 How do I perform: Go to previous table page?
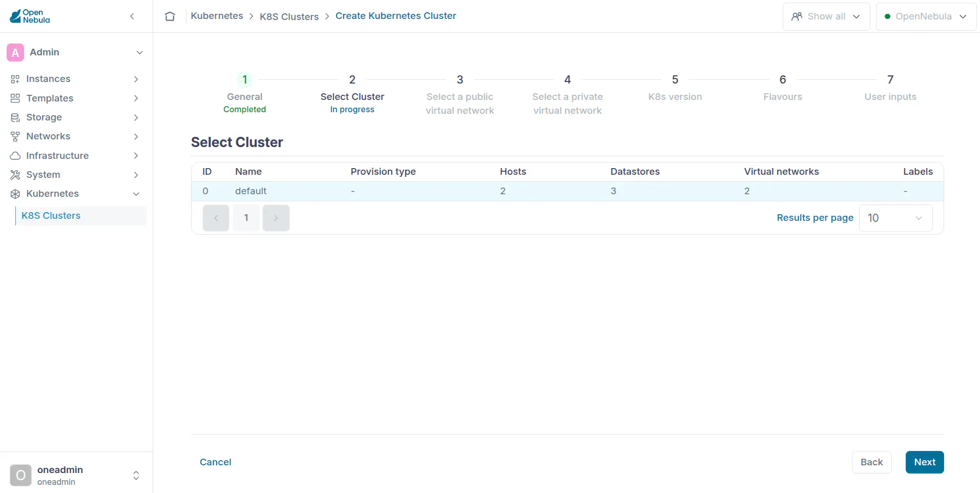click(x=216, y=218)
